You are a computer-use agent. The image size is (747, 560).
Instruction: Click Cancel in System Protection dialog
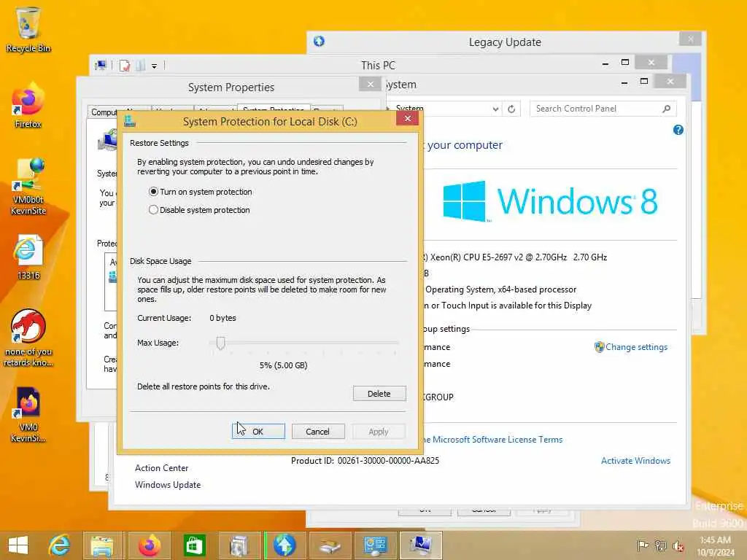(x=318, y=432)
